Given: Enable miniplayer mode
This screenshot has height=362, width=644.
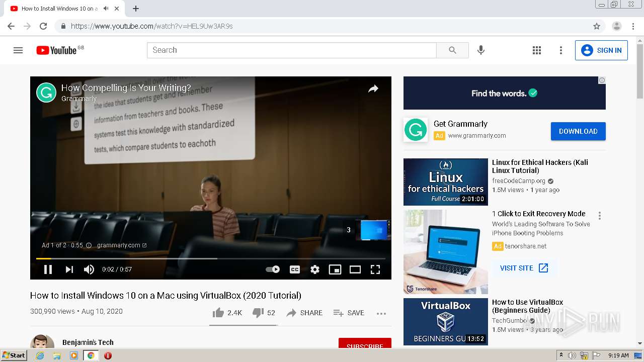Looking at the screenshot, I should tap(335, 269).
